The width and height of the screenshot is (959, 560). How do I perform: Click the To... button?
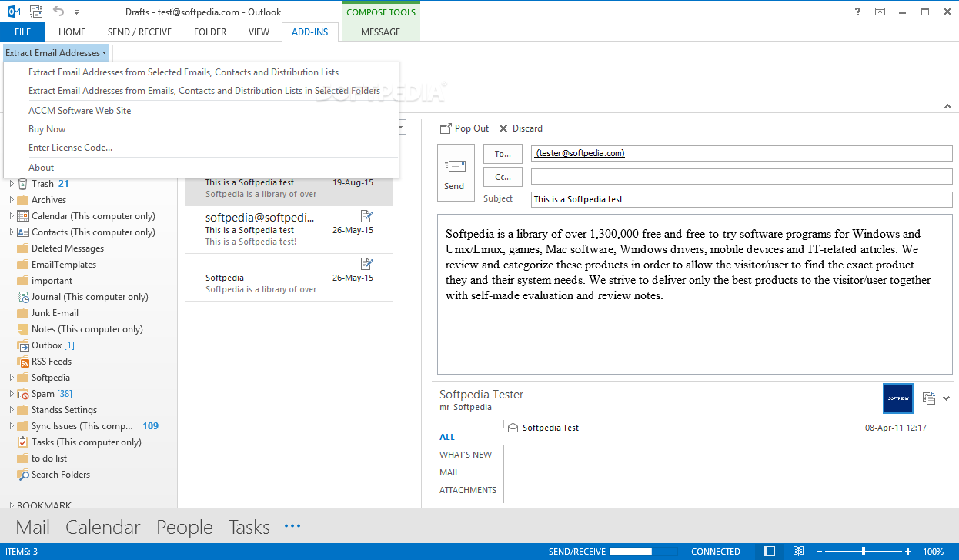click(x=503, y=154)
